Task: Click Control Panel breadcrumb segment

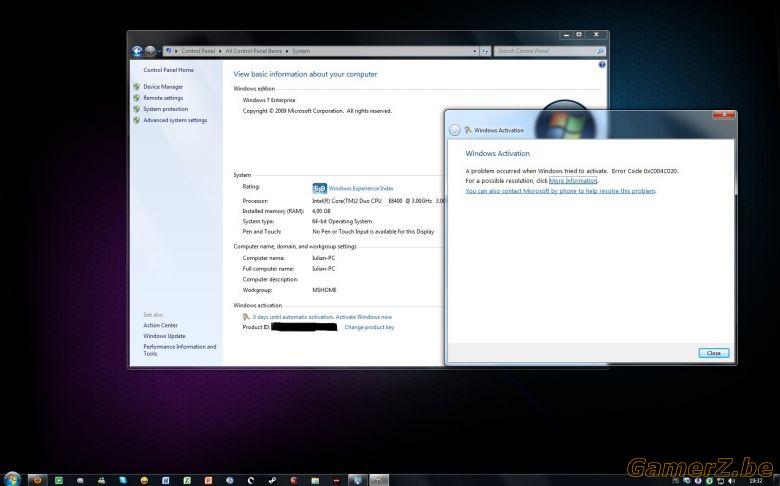Action: point(198,51)
